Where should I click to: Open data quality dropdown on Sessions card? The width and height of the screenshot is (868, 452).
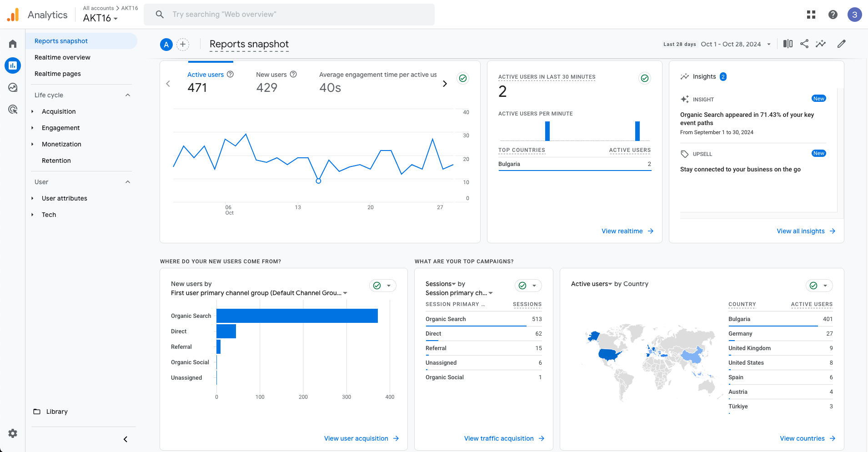pyautogui.click(x=528, y=286)
